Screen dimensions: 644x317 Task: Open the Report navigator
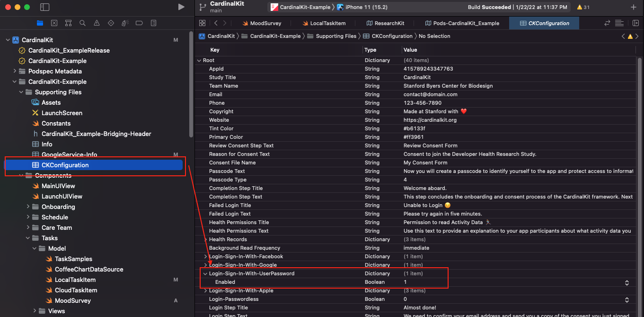[x=153, y=23]
